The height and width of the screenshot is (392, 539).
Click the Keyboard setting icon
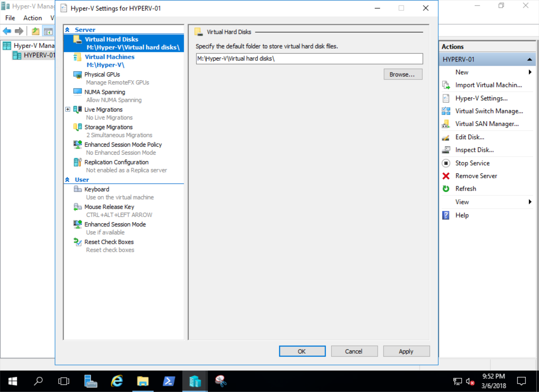(77, 189)
